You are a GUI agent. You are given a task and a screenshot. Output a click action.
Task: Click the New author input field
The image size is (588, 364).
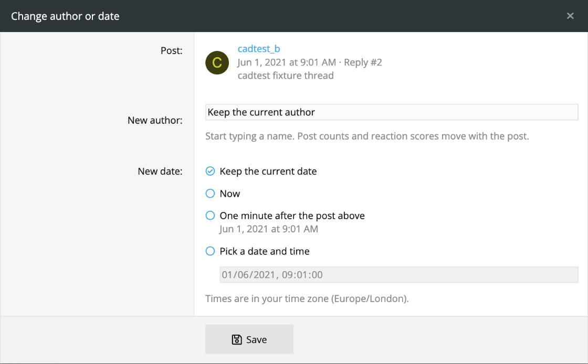(392, 112)
